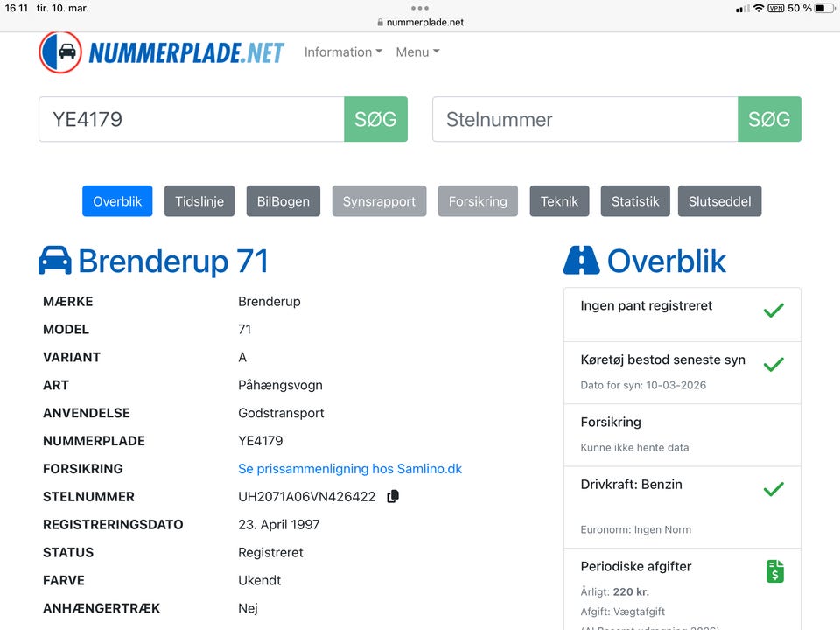
Task: Click the Periodiske afgifter heading
Action: point(636,566)
